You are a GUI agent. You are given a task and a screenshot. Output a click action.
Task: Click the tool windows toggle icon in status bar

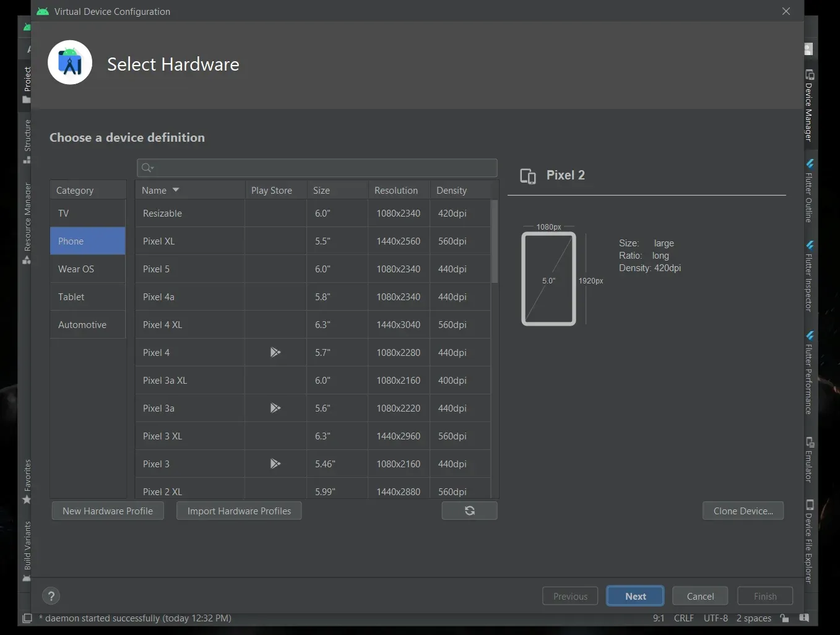coord(27,618)
